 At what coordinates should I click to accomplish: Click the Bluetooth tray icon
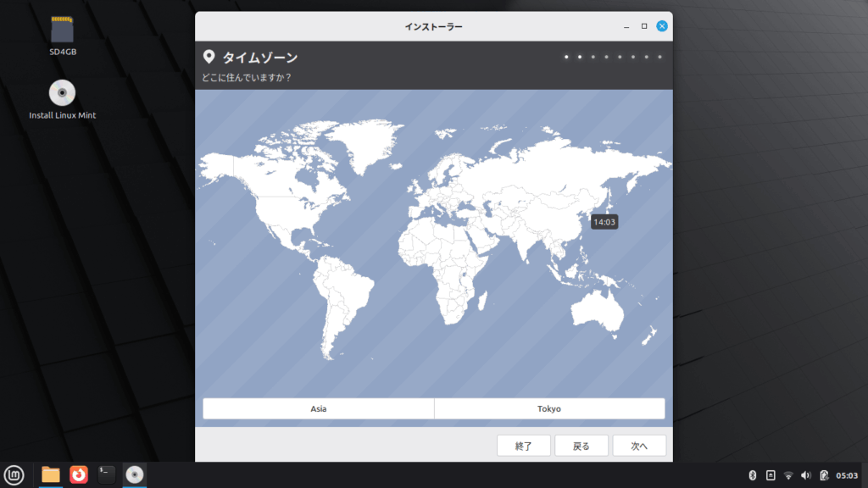[x=752, y=475]
